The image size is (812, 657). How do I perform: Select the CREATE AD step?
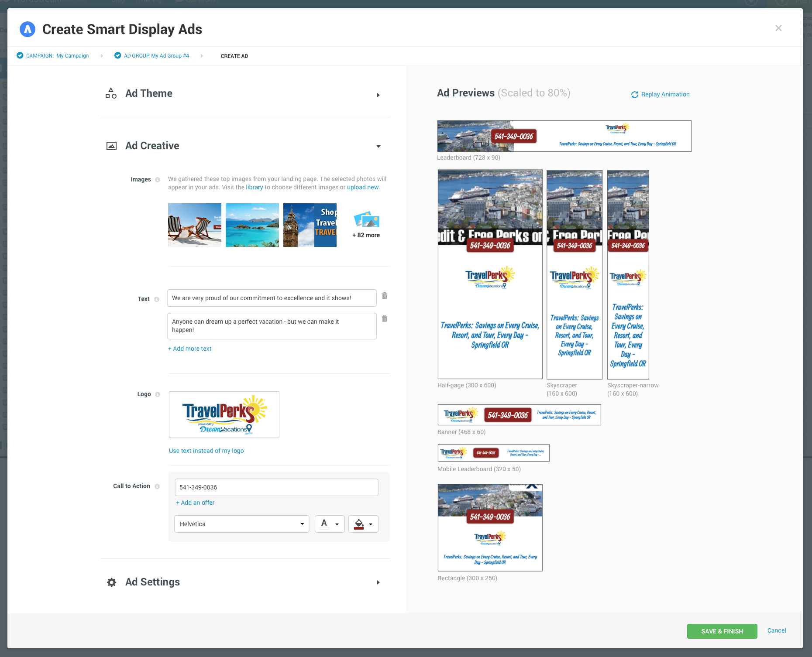(x=234, y=56)
